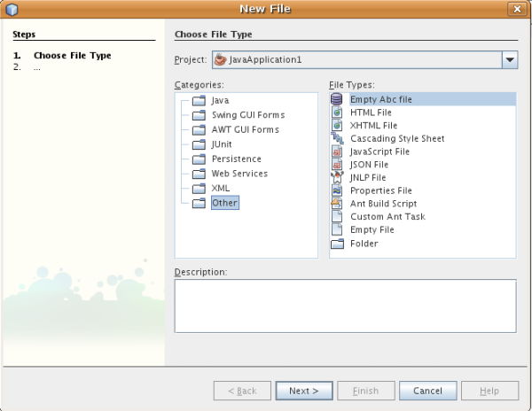532x411 pixels.
Task: Open the Project dropdown arrow
Action: pyautogui.click(x=510, y=59)
